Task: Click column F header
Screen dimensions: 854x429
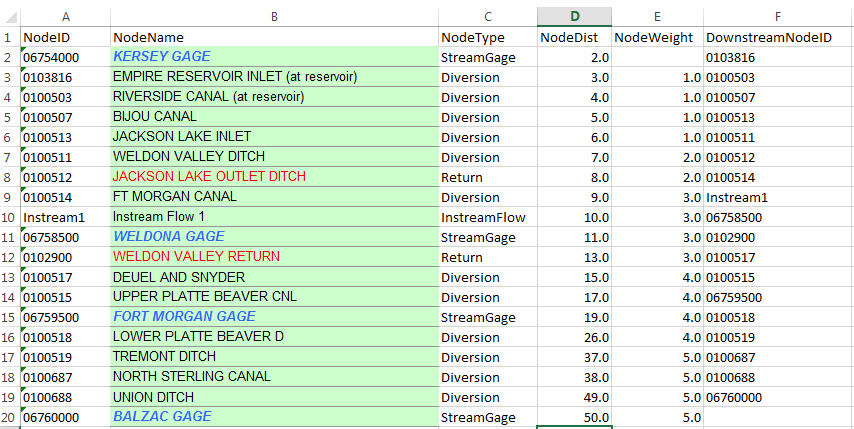Action: click(778, 16)
